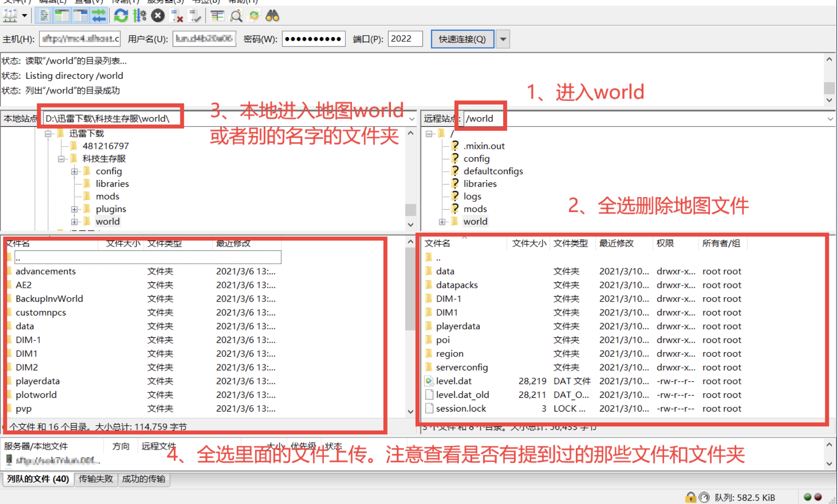Click the 快速连接(Q) button

point(462,39)
